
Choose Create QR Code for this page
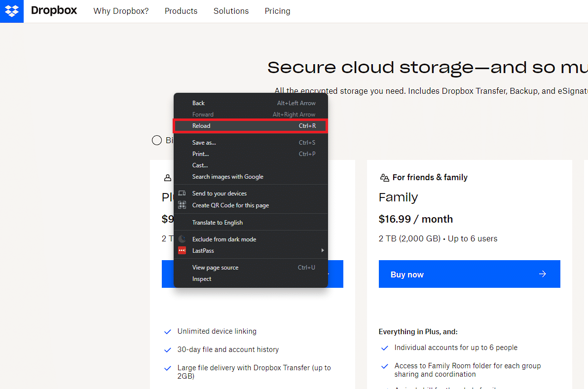251,205
